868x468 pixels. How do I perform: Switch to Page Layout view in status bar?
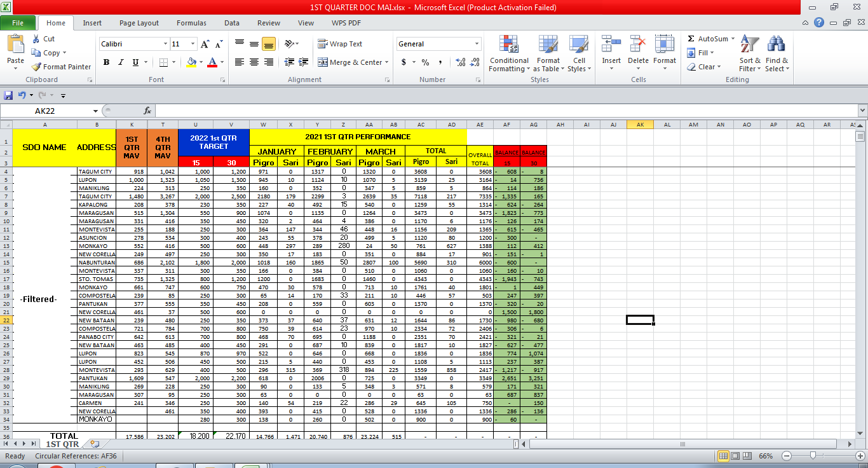[x=736, y=456]
